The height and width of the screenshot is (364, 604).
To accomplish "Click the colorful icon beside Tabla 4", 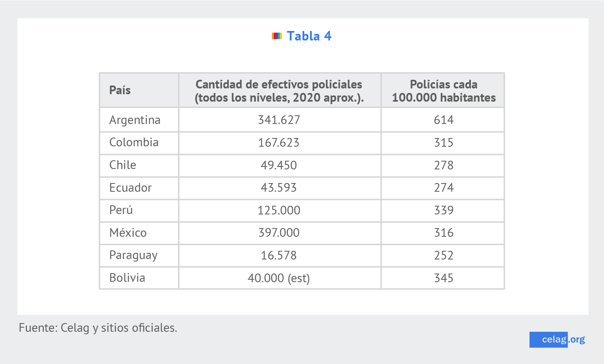I will (x=277, y=36).
